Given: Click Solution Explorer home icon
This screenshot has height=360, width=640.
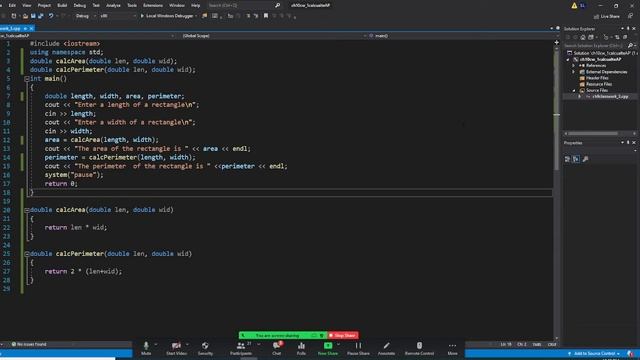Looking at the screenshot, I should pos(583,37).
